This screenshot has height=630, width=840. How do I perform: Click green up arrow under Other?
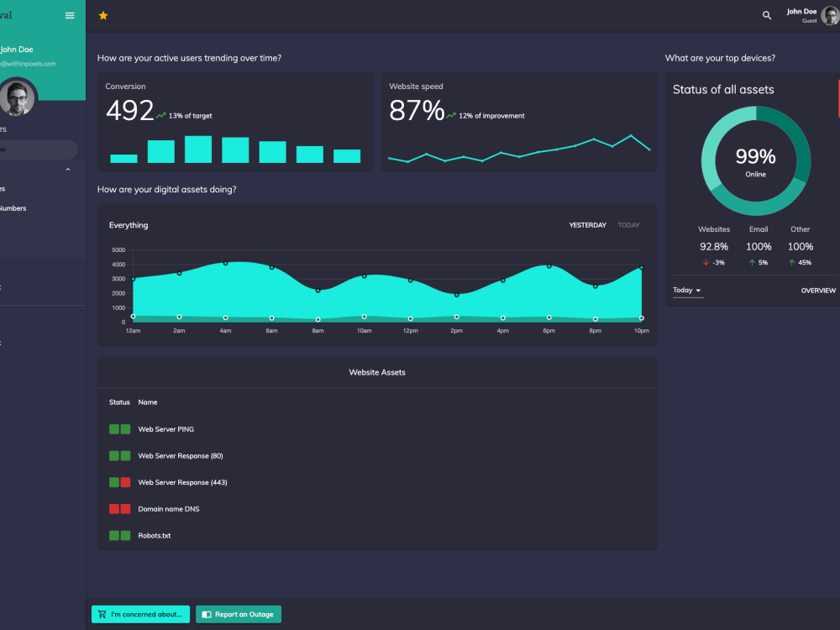[792, 262]
